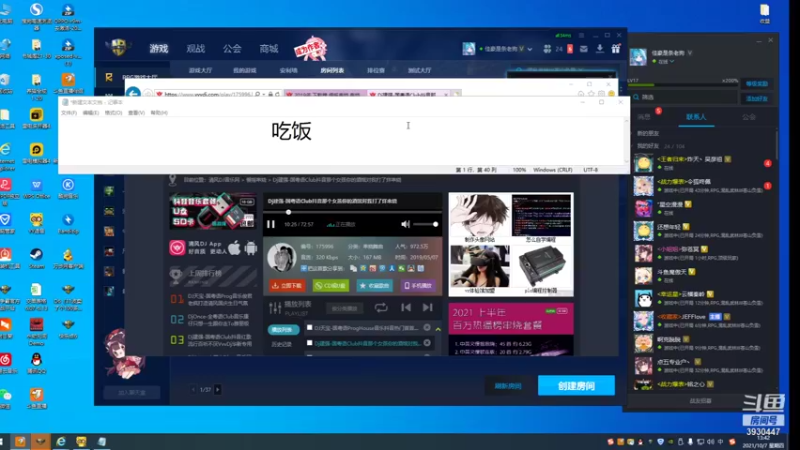Adjust the player volume slider
The height and width of the screenshot is (450, 800).
[x=426, y=224]
